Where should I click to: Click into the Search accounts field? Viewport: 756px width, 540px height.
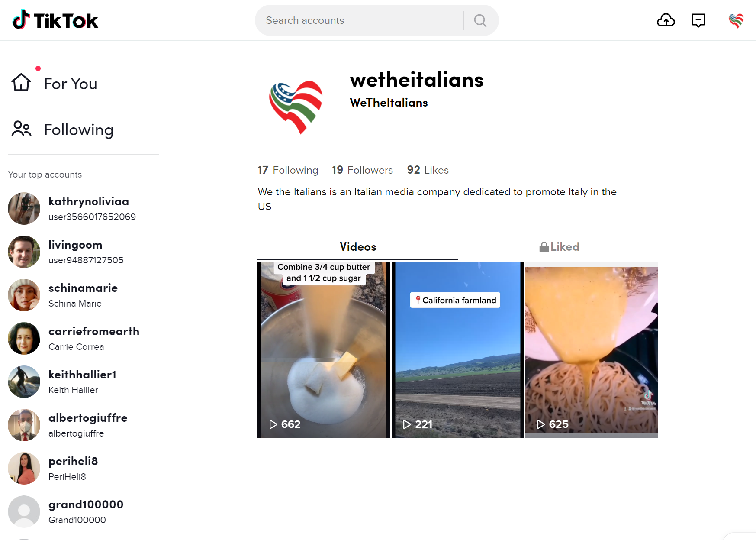[360, 20]
